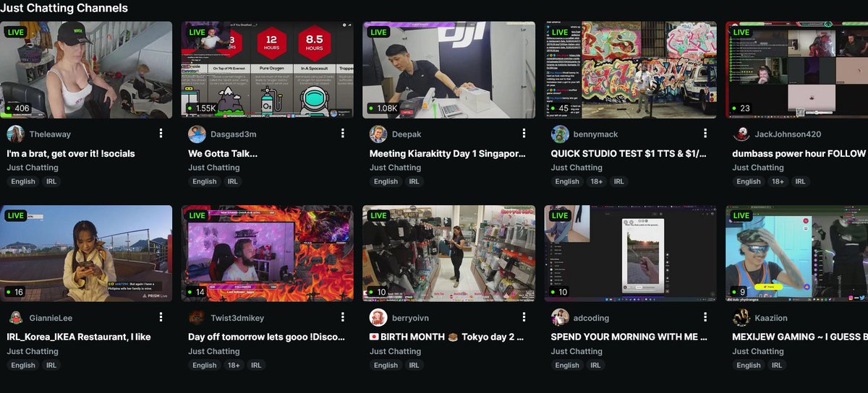Watch Deepak's DJI store stream thumbnail
The image size is (868, 393).
449,69
